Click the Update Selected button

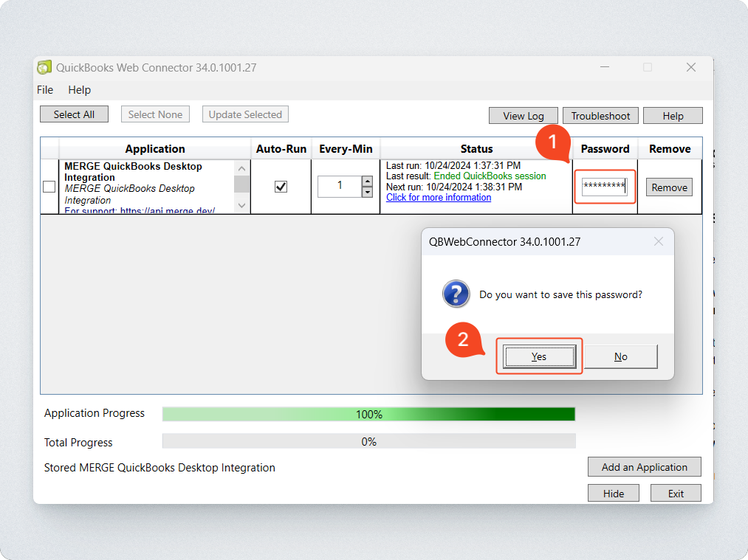point(245,114)
